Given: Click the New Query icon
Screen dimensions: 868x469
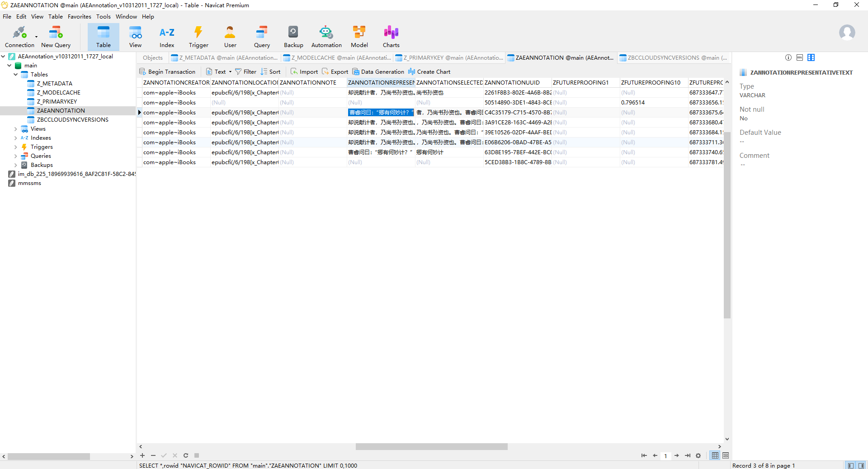Looking at the screenshot, I should [56, 37].
